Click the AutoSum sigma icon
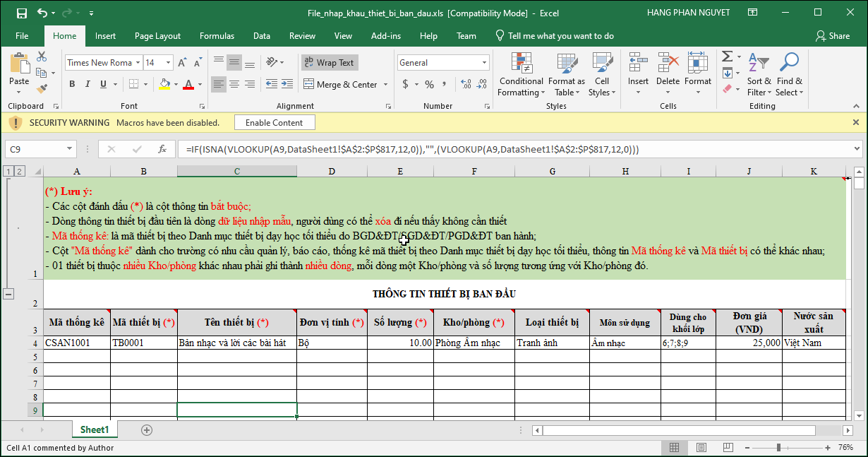Screen dimensions: 868x457 (x=728, y=57)
